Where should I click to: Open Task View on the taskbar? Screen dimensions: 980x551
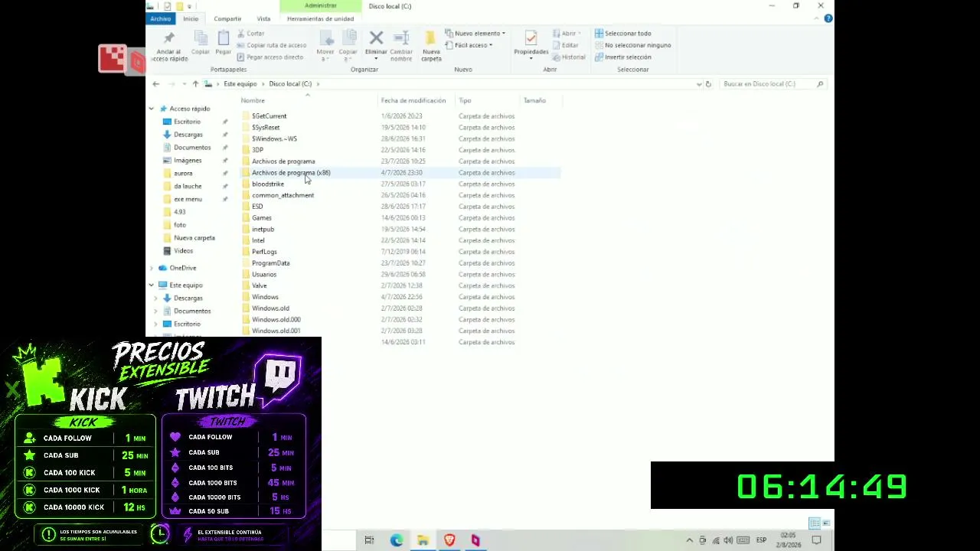(369, 540)
